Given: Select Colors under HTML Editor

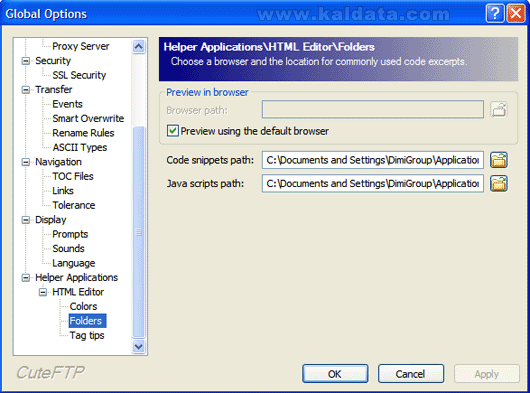Looking at the screenshot, I should tap(83, 306).
